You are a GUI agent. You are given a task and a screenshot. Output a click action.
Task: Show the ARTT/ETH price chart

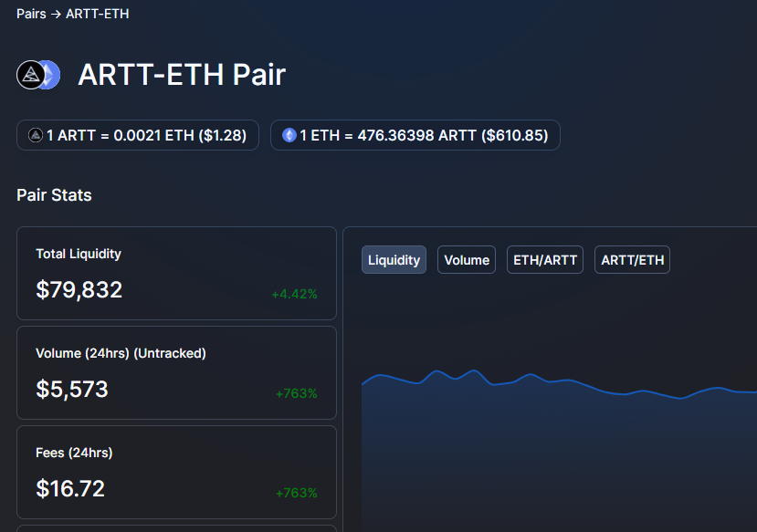pos(633,260)
